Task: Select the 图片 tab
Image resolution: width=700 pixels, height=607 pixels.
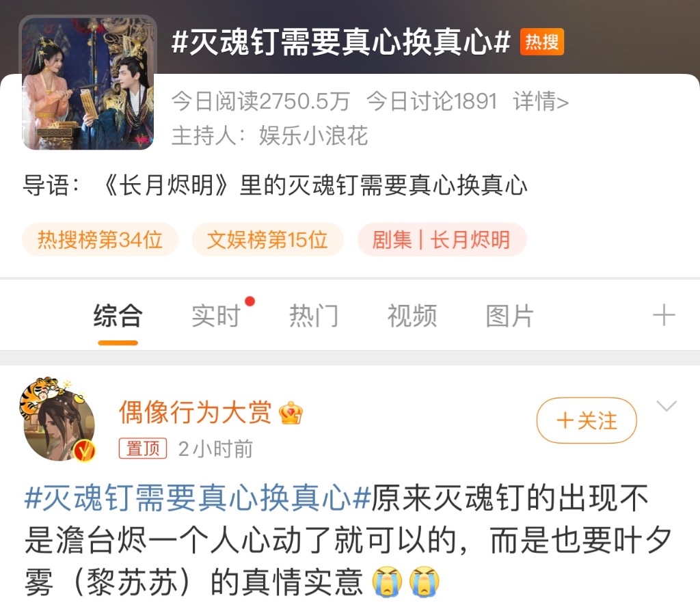Action: click(x=510, y=316)
